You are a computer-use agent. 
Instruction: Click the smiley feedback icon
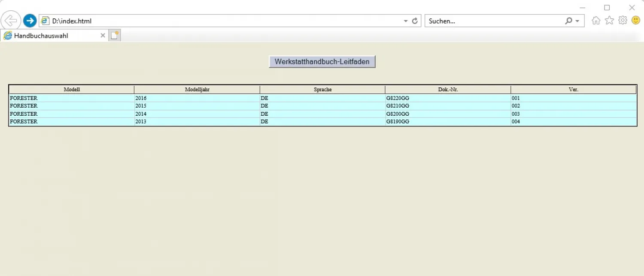(636, 21)
